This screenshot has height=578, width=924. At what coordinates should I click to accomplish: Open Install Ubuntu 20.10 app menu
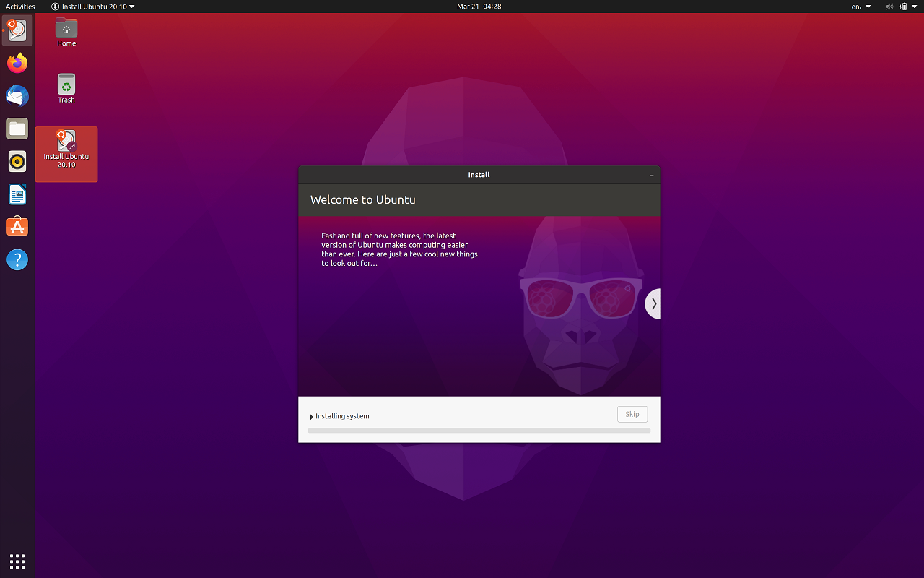coord(93,7)
